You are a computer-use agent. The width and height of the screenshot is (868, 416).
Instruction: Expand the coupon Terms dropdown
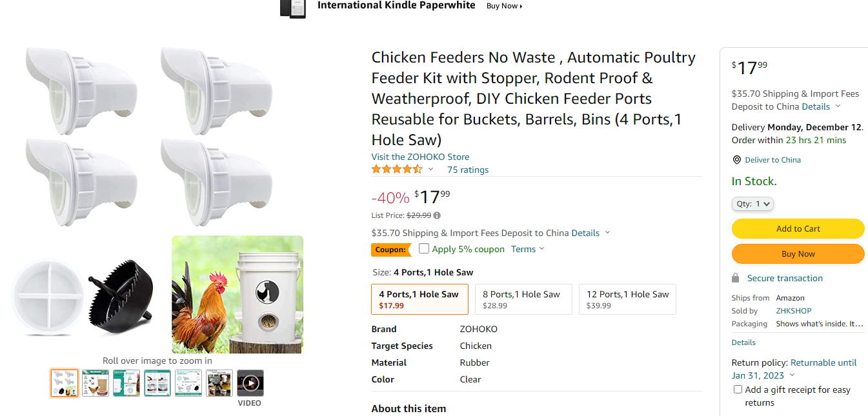coord(528,250)
